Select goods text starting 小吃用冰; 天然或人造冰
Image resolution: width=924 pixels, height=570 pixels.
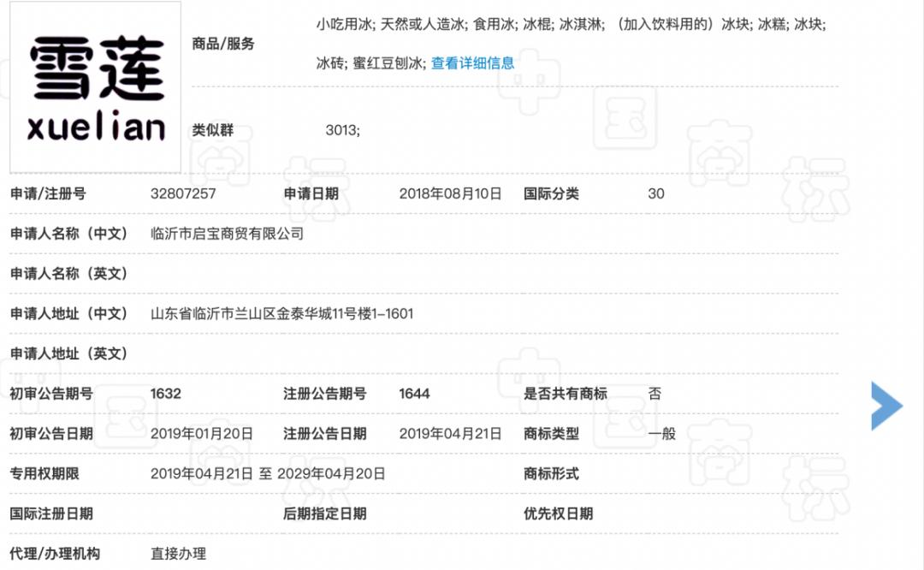point(571,24)
